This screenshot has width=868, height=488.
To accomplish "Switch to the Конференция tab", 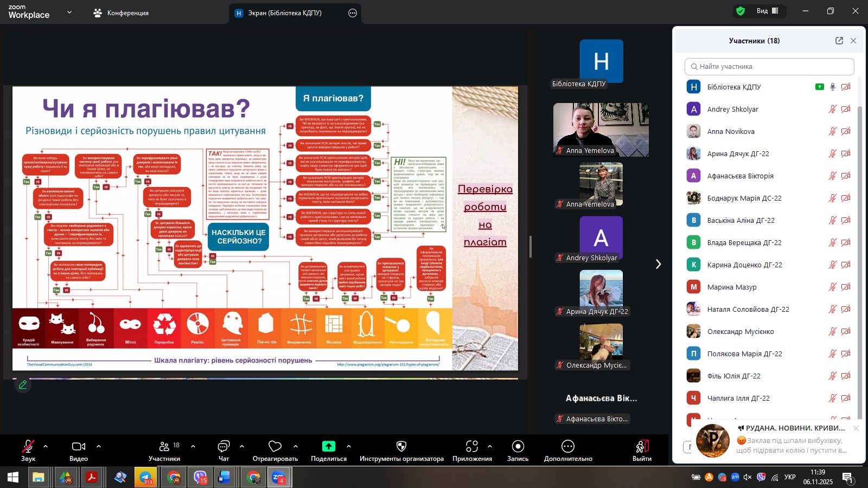I will pyautogui.click(x=121, y=13).
